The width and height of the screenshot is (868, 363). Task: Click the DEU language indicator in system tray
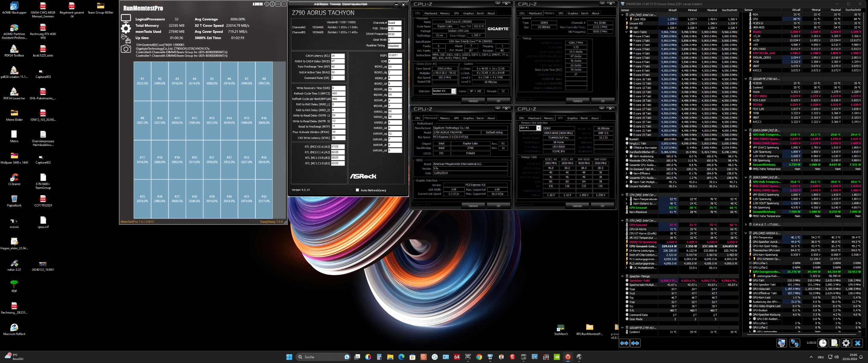coord(821,357)
